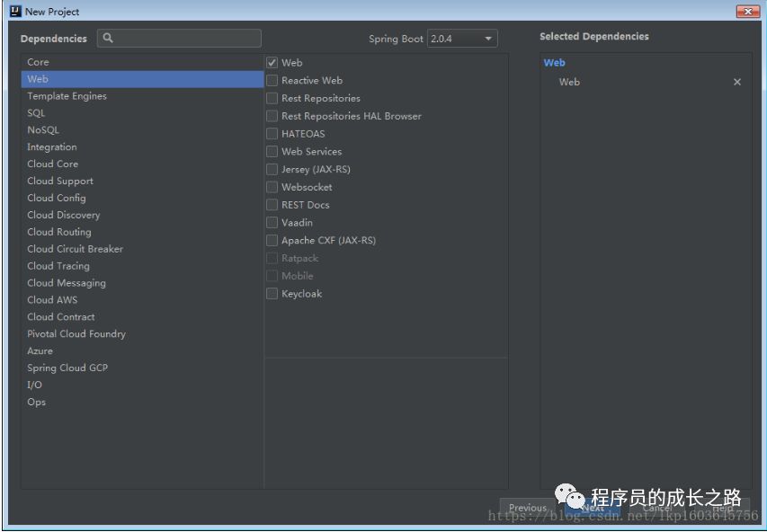Enable the Apache CXF (JAX-RS) checkbox

pos(272,240)
